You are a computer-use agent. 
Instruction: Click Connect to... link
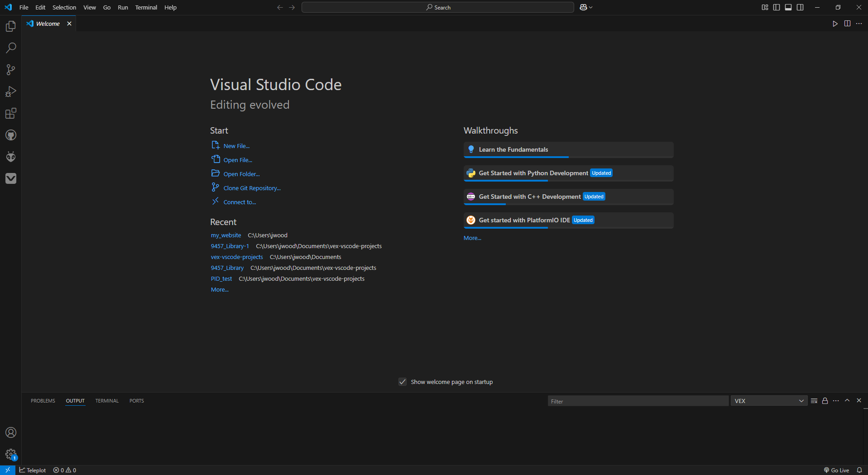[240, 202]
